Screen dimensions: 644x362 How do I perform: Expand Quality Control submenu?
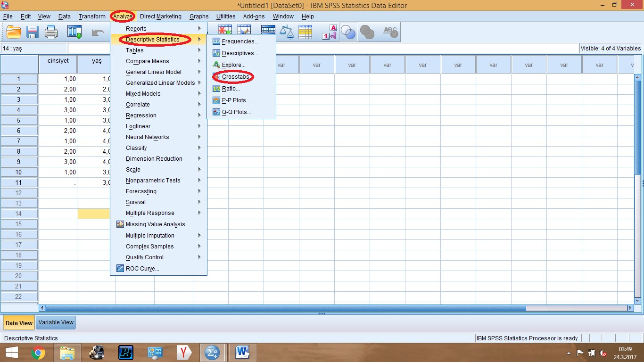tap(158, 257)
